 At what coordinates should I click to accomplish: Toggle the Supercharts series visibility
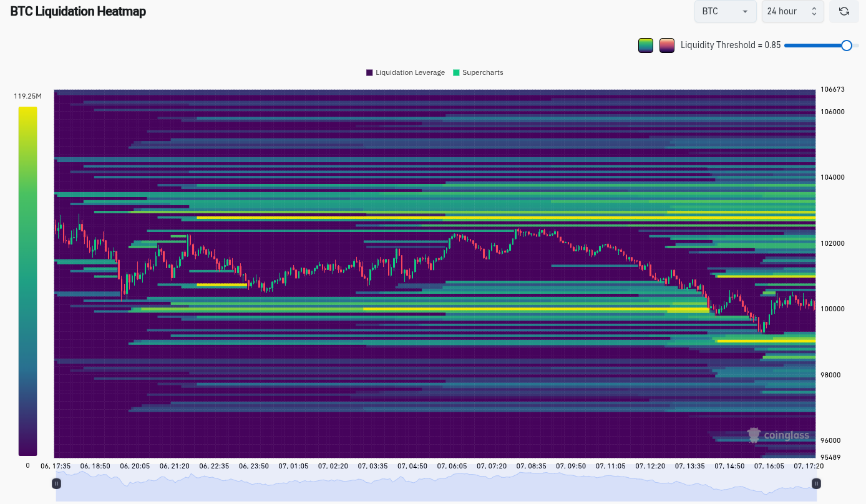point(478,72)
